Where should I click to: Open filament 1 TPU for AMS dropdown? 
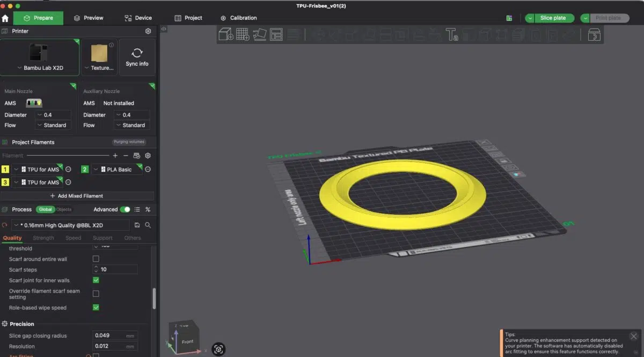click(x=38, y=169)
